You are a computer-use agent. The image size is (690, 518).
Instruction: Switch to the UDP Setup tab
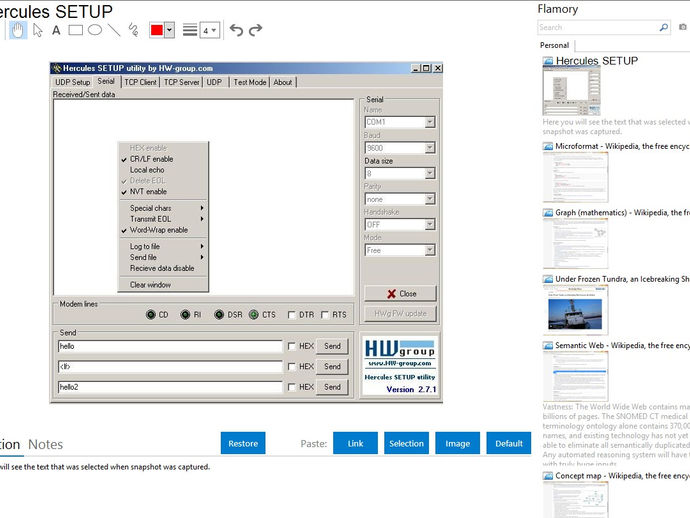72,82
